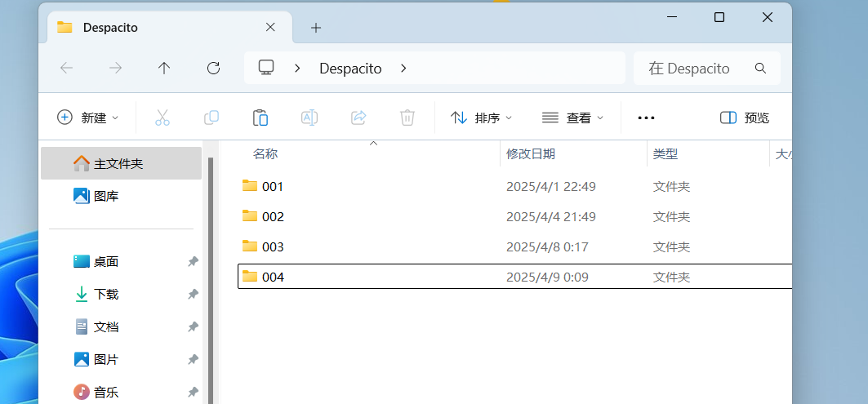The height and width of the screenshot is (404, 868).
Task: Go back with the left arrow
Action: pyautogui.click(x=66, y=68)
